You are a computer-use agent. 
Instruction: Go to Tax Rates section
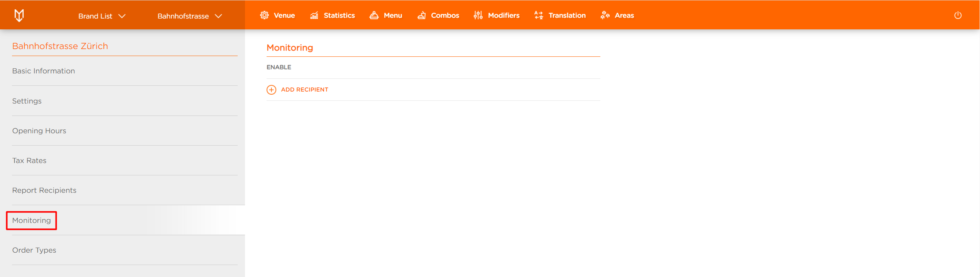coord(125,161)
